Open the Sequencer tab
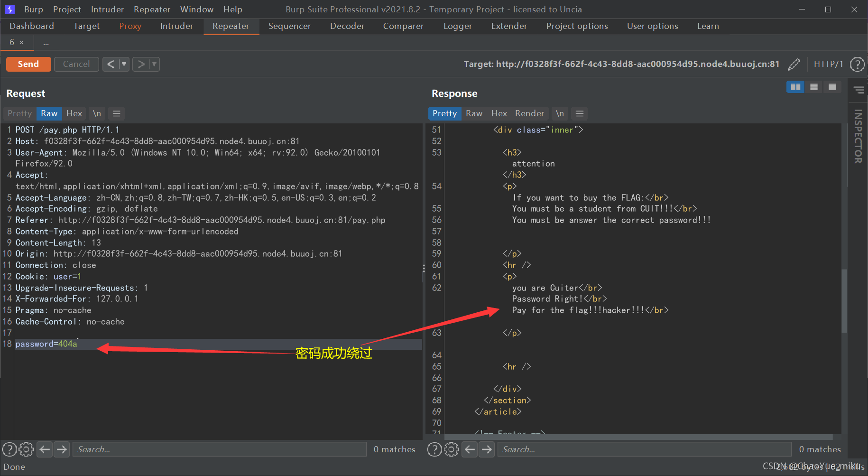The height and width of the screenshot is (476, 868). tap(289, 26)
